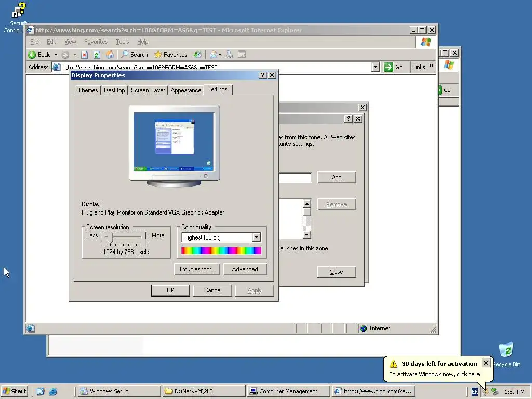Click the Edit page icon in IE toolbar
The height and width of the screenshot is (399, 532).
click(242, 55)
